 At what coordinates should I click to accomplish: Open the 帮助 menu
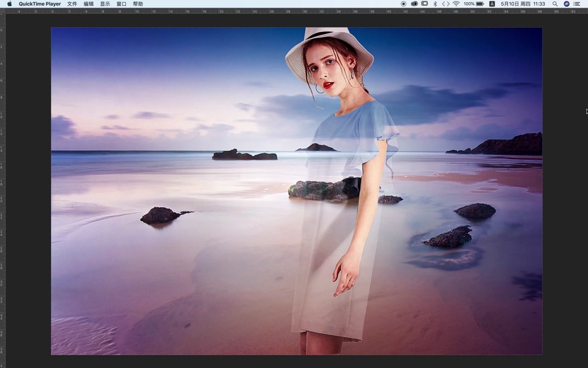(x=138, y=4)
